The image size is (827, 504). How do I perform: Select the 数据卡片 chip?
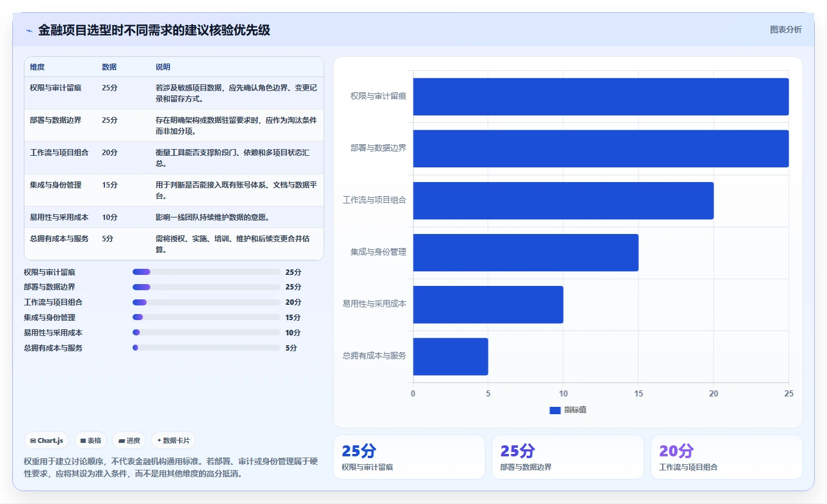(x=173, y=440)
